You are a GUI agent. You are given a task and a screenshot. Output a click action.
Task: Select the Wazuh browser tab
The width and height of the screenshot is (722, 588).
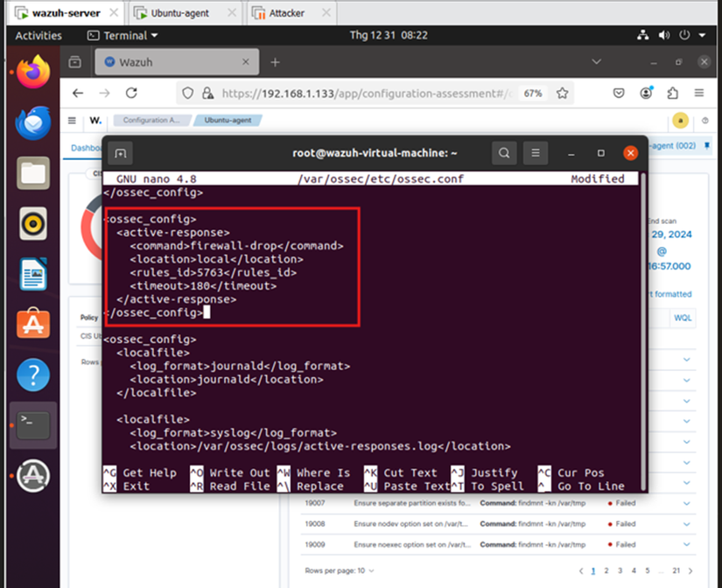tap(177, 62)
